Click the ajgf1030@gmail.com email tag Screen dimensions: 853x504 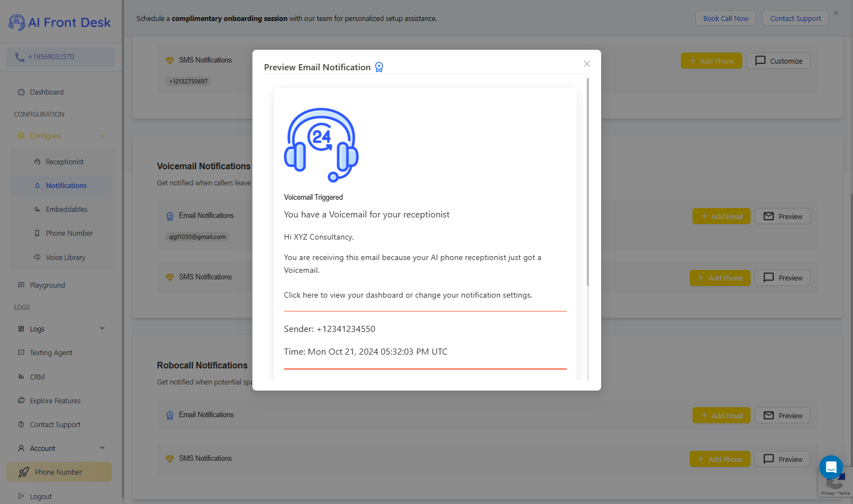point(197,237)
